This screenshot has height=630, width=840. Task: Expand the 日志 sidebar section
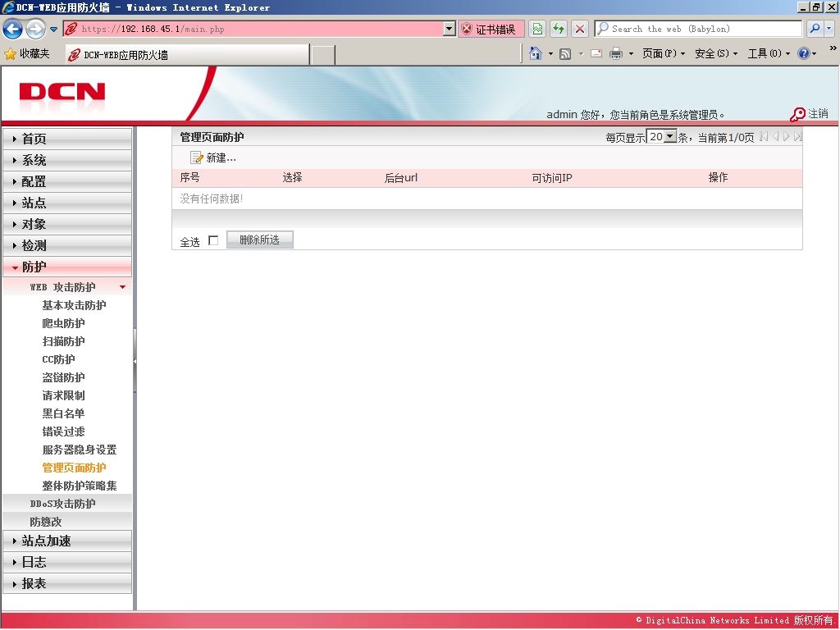67,563
